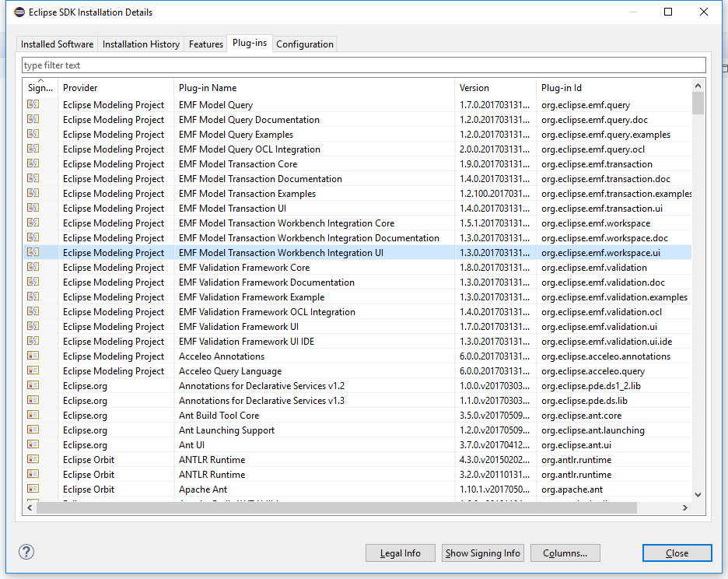The height and width of the screenshot is (579, 728).
Task: Open the Configuration tab
Action: point(305,44)
